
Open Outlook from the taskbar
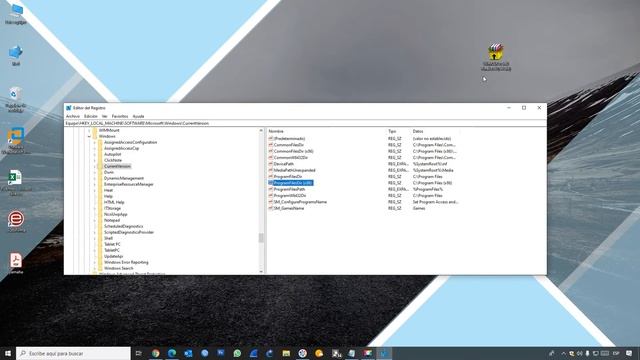(x=188, y=353)
